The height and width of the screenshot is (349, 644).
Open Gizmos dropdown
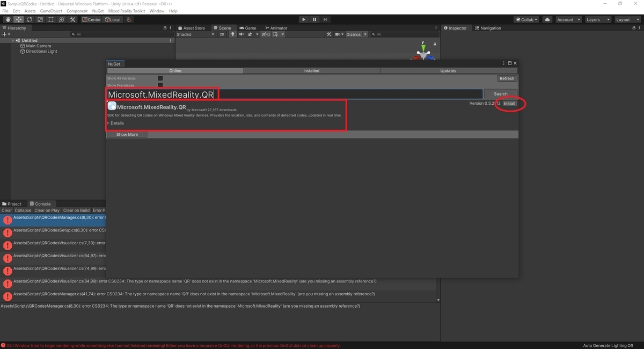pyautogui.click(x=356, y=34)
